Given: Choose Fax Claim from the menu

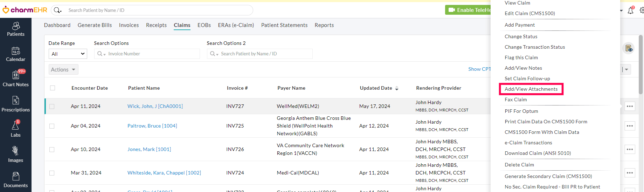Looking at the screenshot, I should 515,100.
